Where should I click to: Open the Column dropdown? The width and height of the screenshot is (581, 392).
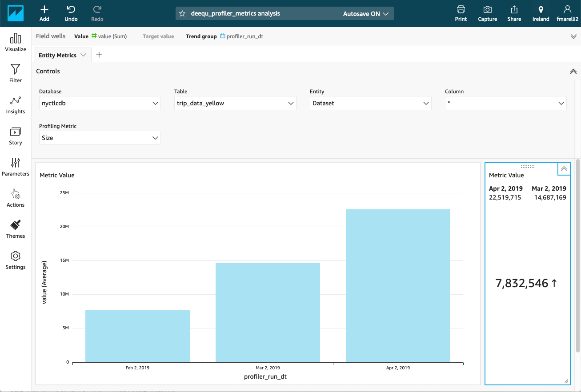pyautogui.click(x=506, y=103)
